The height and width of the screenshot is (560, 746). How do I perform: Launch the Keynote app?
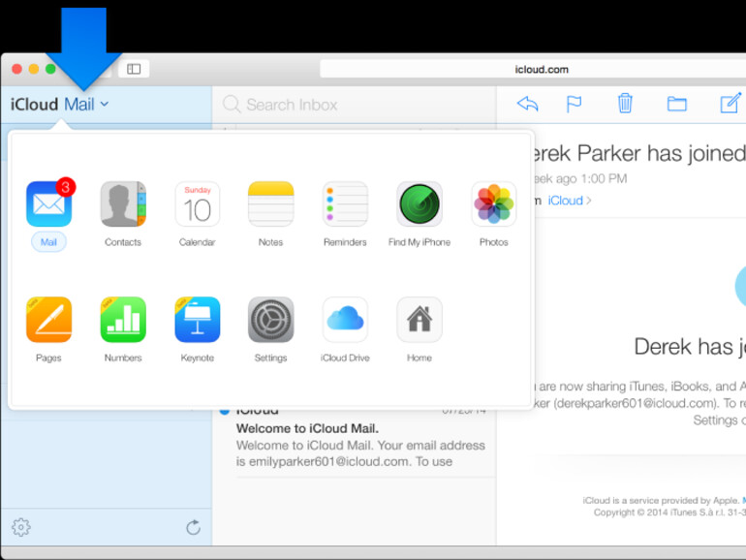[197, 320]
